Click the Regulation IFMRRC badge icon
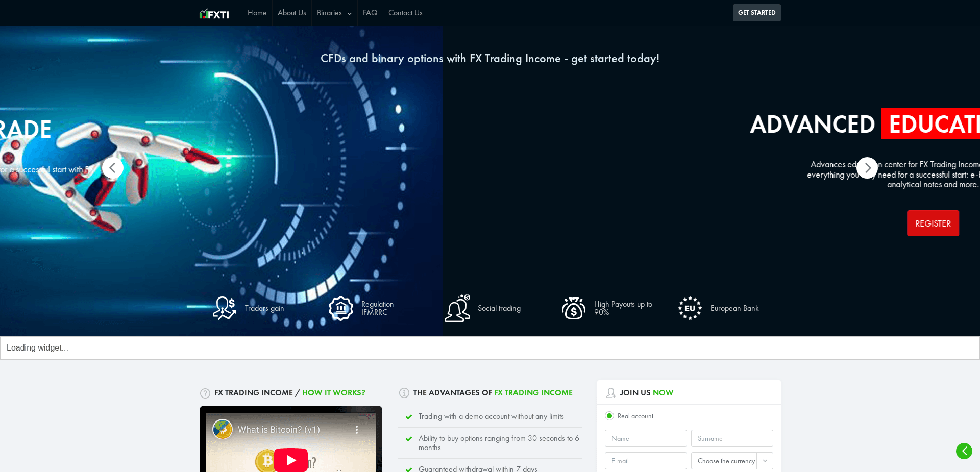 click(x=340, y=308)
